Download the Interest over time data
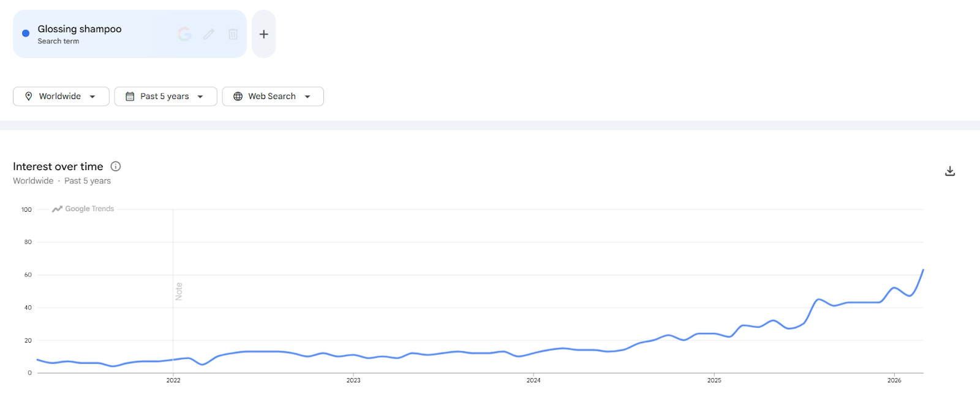This screenshot has height=405, width=980. tap(950, 171)
